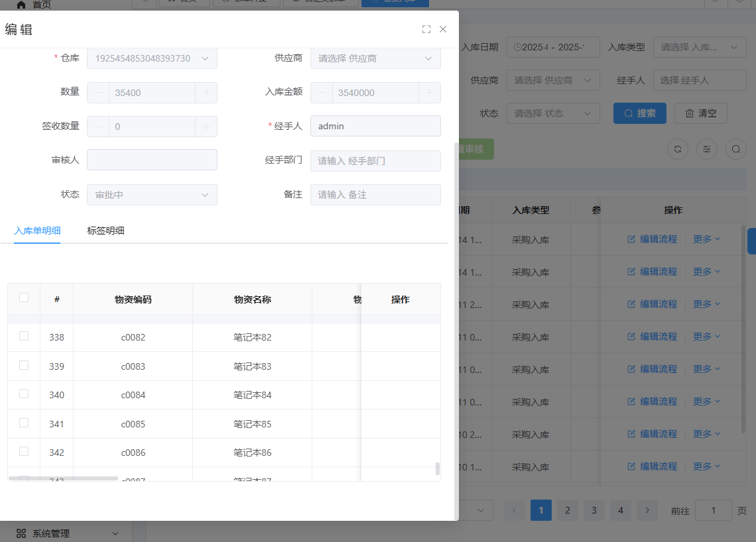Select the 入库单明细 tab

point(37,231)
